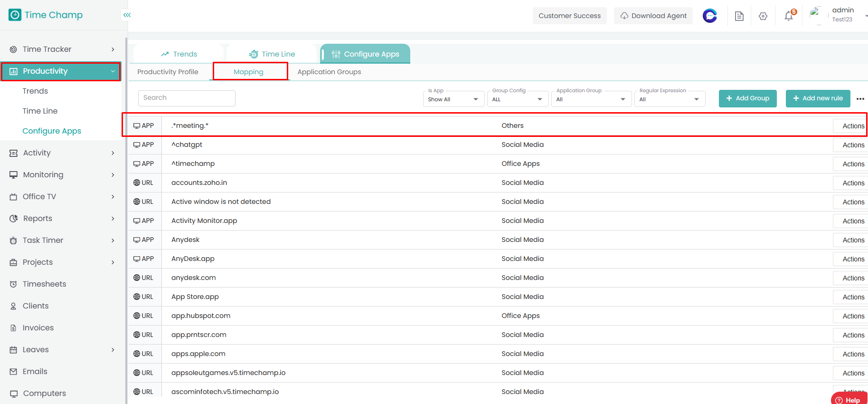The height and width of the screenshot is (404, 868).
Task: Collapse the sidebar with double-chevron icon
Action: [x=127, y=15]
